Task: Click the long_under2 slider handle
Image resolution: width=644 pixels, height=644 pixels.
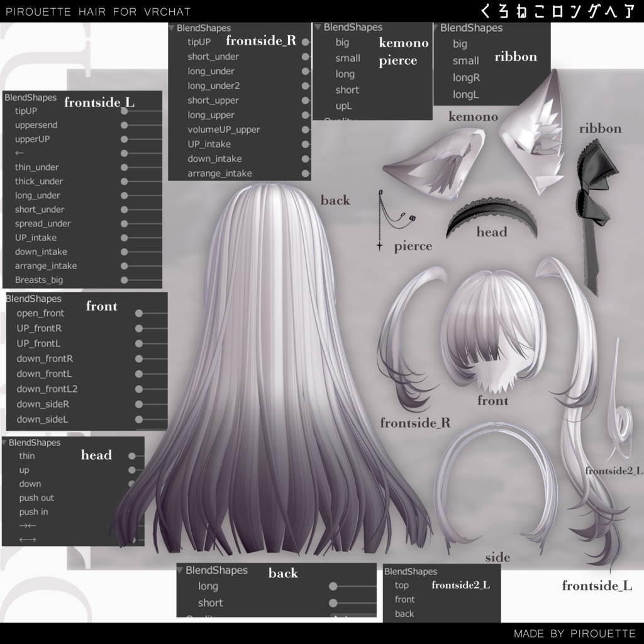Action: click(305, 86)
